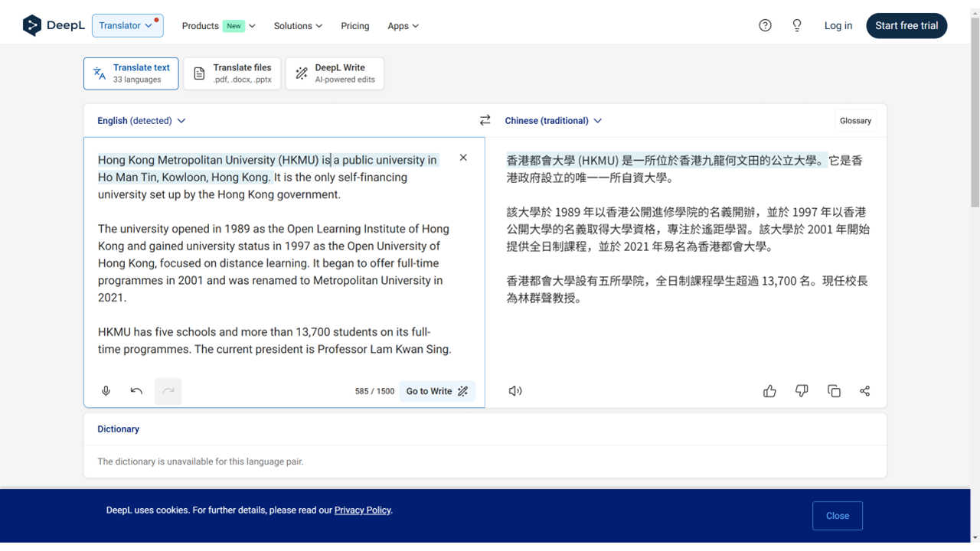Open the Chinese (traditional) target language dropdown

tap(553, 121)
